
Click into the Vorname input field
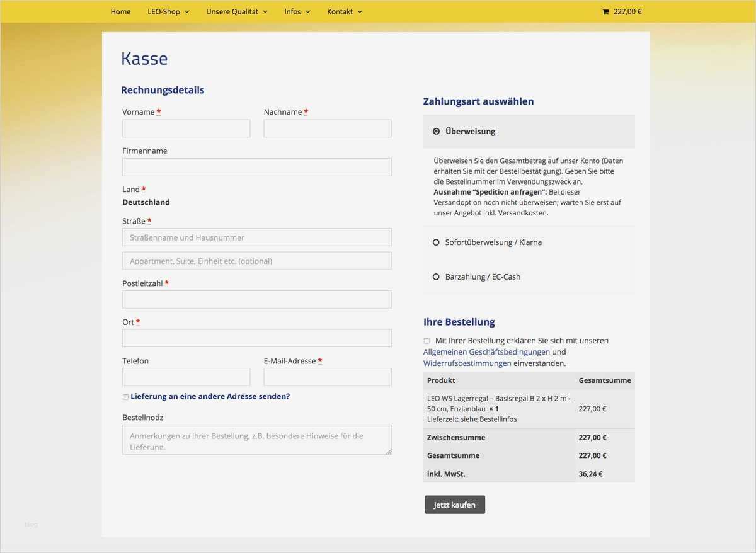point(186,128)
